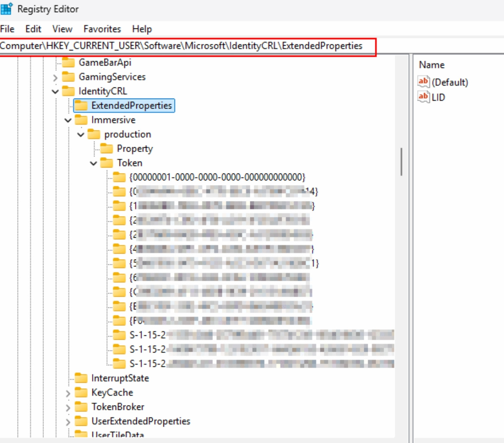
Task: Select the ExtendedProperties key label
Action: click(132, 105)
